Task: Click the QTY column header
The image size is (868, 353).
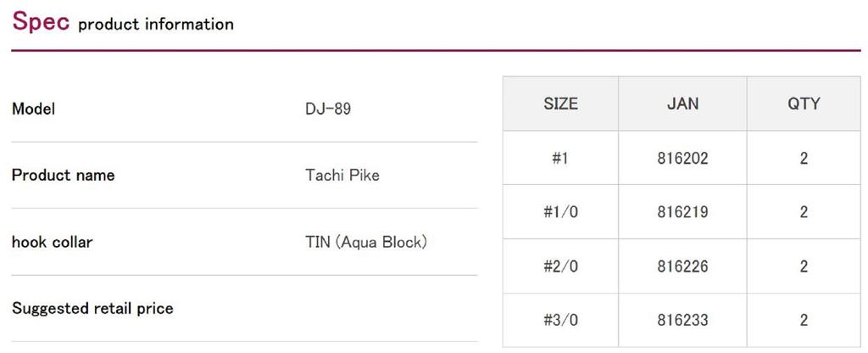Action: 804,104
